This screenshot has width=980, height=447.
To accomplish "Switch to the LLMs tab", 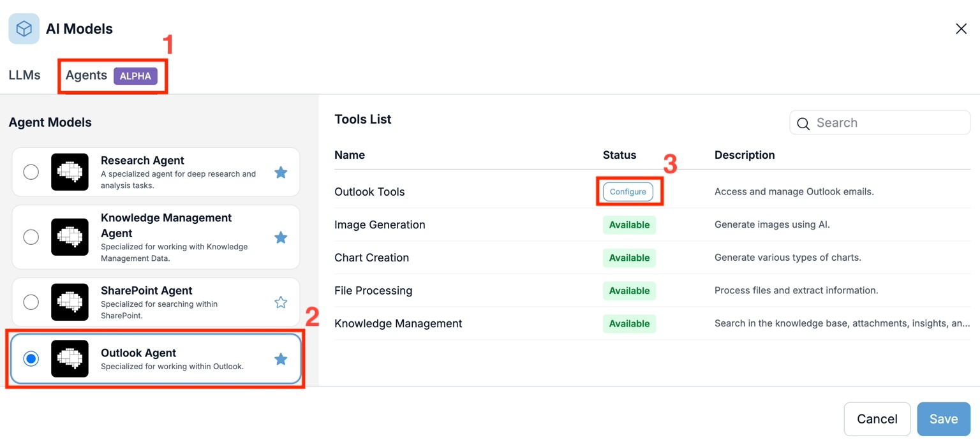I will coord(25,75).
